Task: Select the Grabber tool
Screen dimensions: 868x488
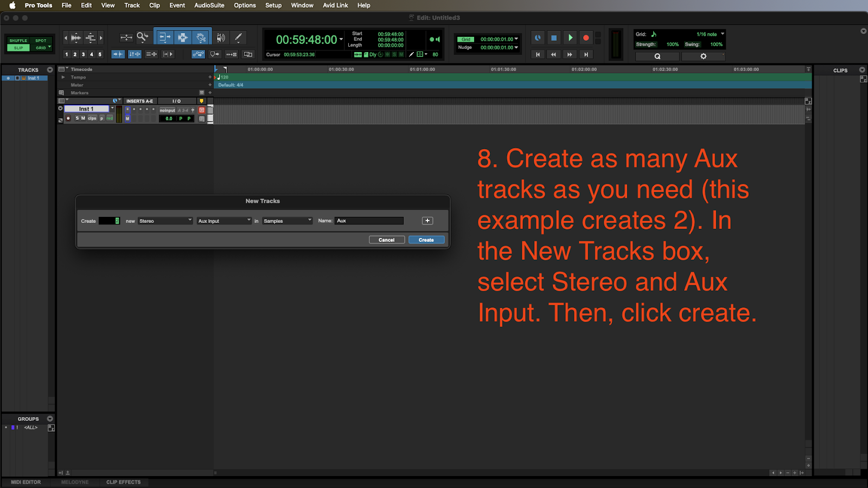Action: [x=201, y=37]
